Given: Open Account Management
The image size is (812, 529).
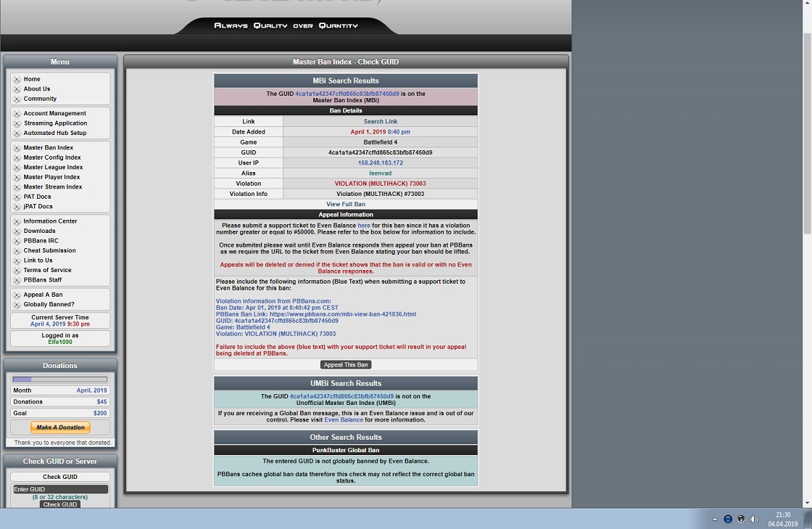Looking at the screenshot, I should [54, 113].
